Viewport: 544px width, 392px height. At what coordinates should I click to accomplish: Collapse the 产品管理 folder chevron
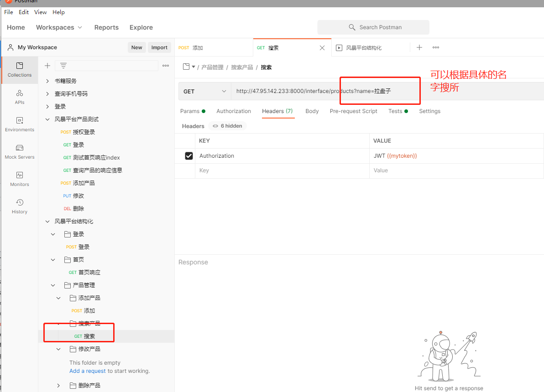pyautogui.click(x=53, y=285)
